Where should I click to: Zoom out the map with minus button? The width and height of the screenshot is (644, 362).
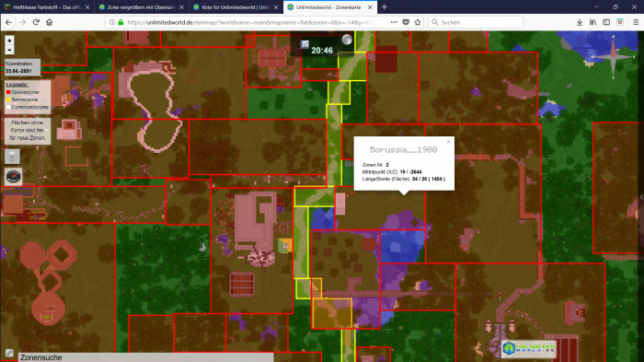(9, 50)
